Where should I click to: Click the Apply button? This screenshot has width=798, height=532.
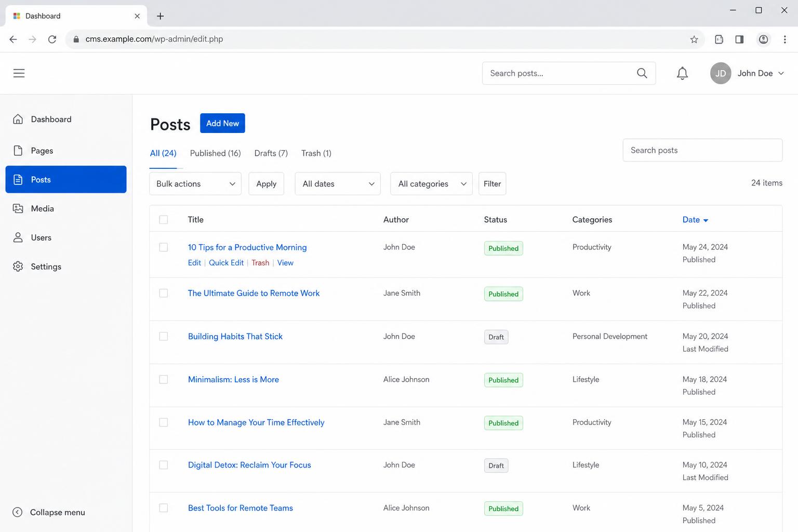(267, 184)
